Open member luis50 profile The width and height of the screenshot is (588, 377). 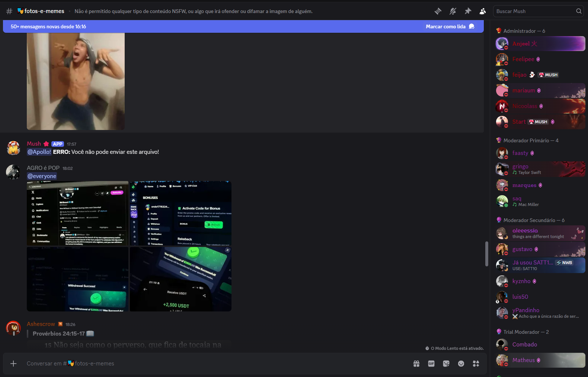[540, 297]
